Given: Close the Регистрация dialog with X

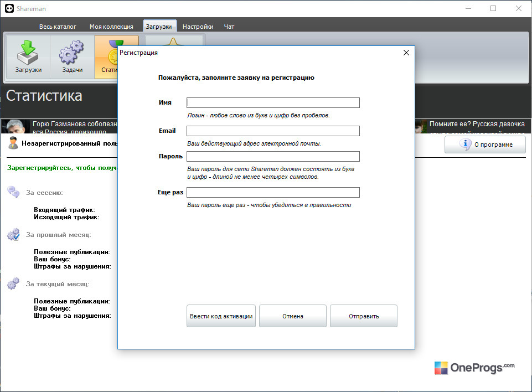Looking at the screenshot, I should click(x=406, y=53).
